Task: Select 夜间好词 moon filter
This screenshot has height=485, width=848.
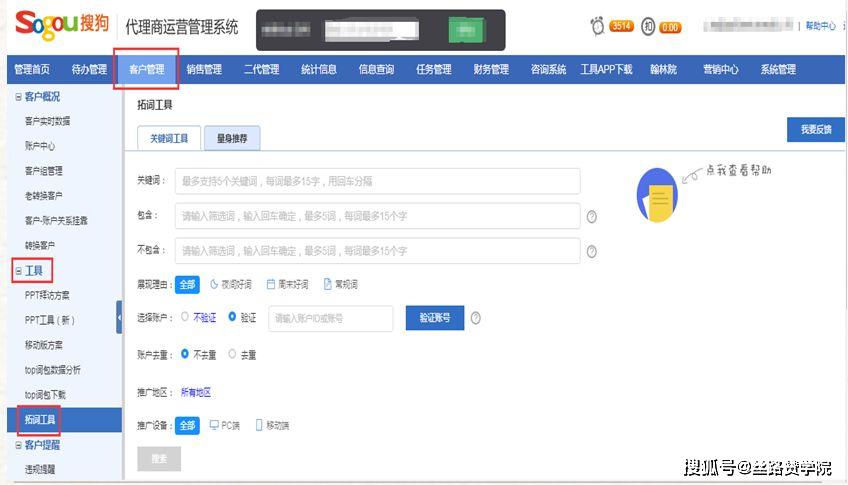Action: coord(231,284)
